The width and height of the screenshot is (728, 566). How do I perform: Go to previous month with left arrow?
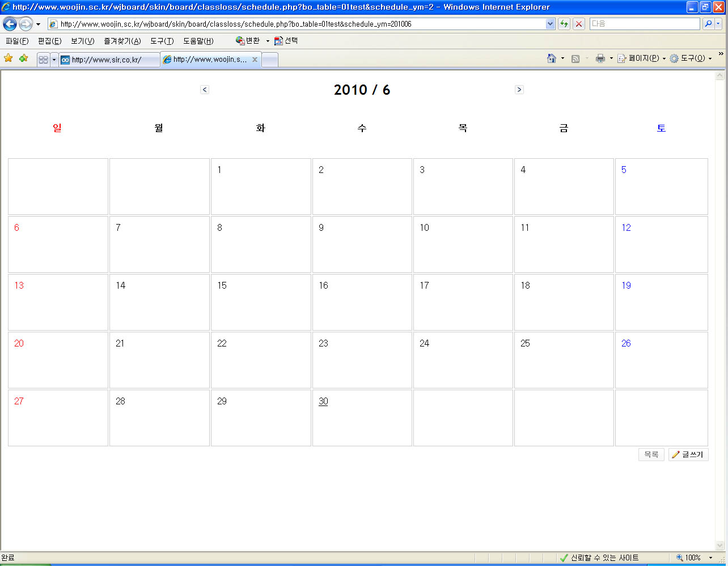pyautogui.click(x=205, y=90)
